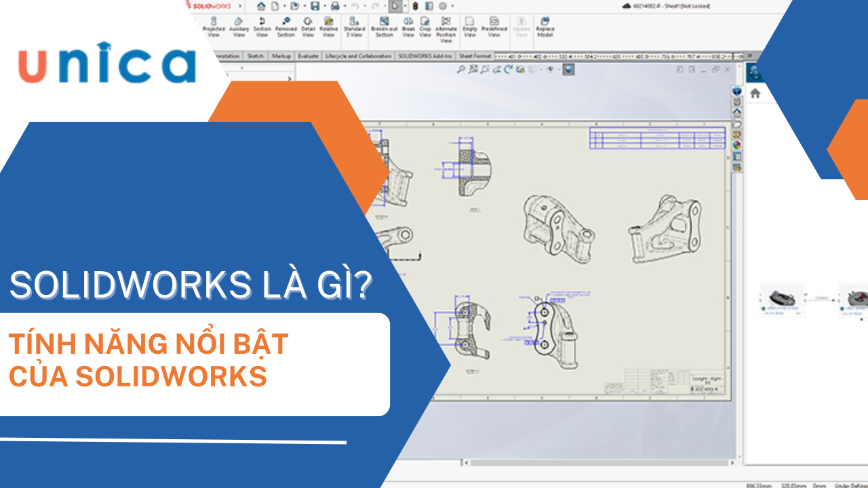Click the Replace Model tool
Image resolution: width=868 pixels, height=488 pixels.
click(545, 26)
